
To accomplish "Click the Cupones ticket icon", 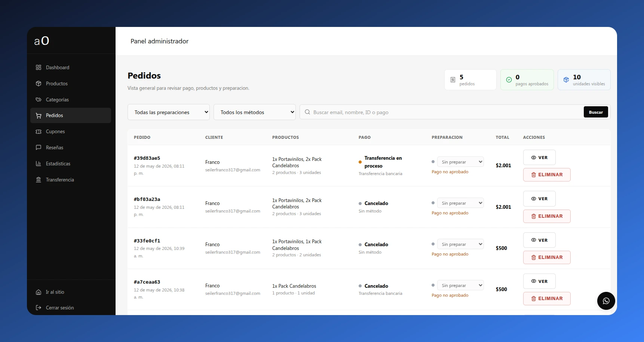I will (39, 132).
